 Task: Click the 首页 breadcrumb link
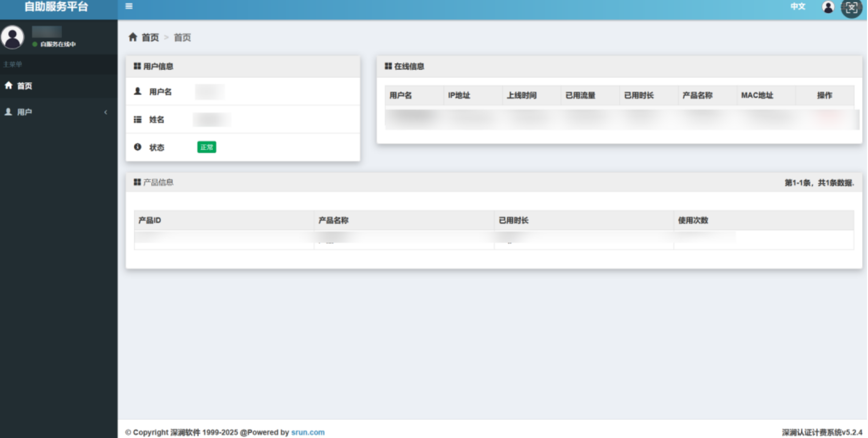(x=150, y=37)
